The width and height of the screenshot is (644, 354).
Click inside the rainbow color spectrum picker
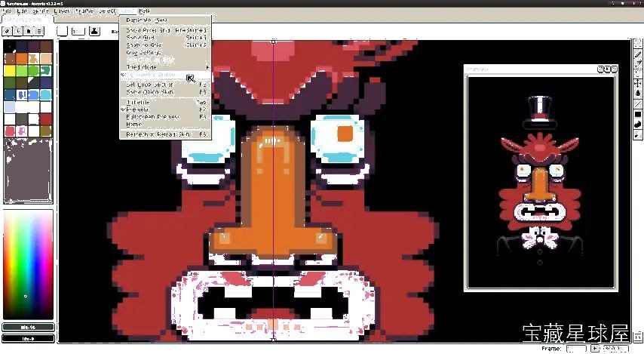pyautogui.click(x=29, y=264)
